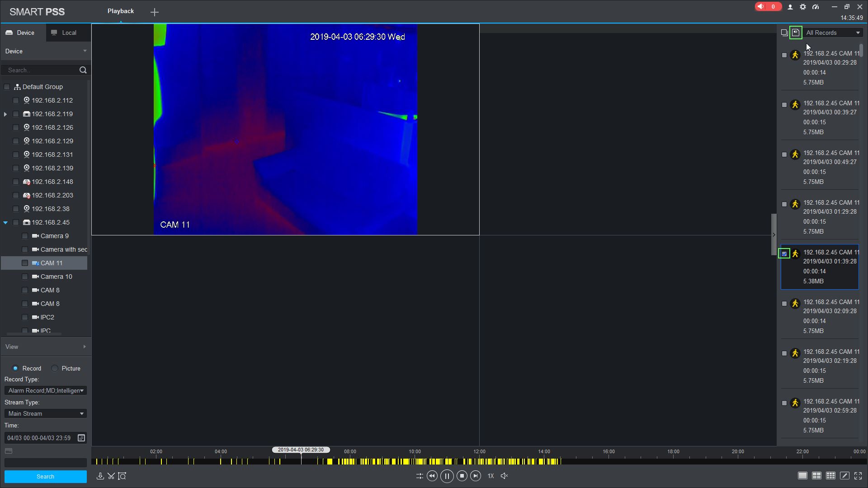Open the All Records dropdown
The image size is (868, 488).
click(x=833, y=33)
